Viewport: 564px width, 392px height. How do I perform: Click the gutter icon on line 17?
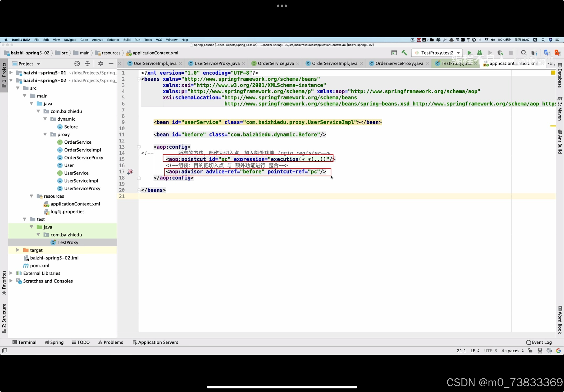click(x=130, y=172)
